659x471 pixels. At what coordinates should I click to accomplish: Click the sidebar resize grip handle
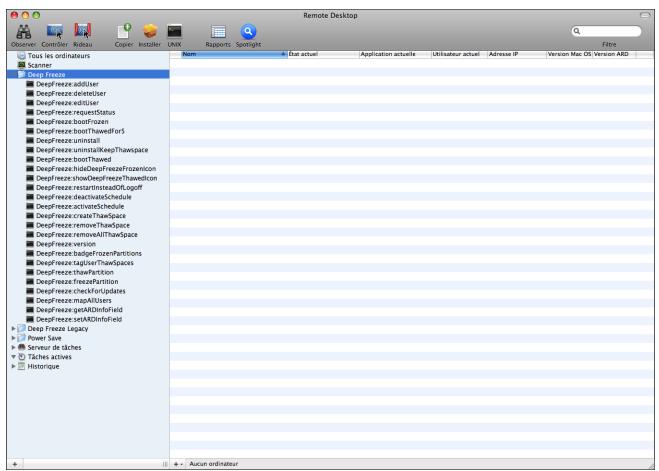tap(165, 464)
